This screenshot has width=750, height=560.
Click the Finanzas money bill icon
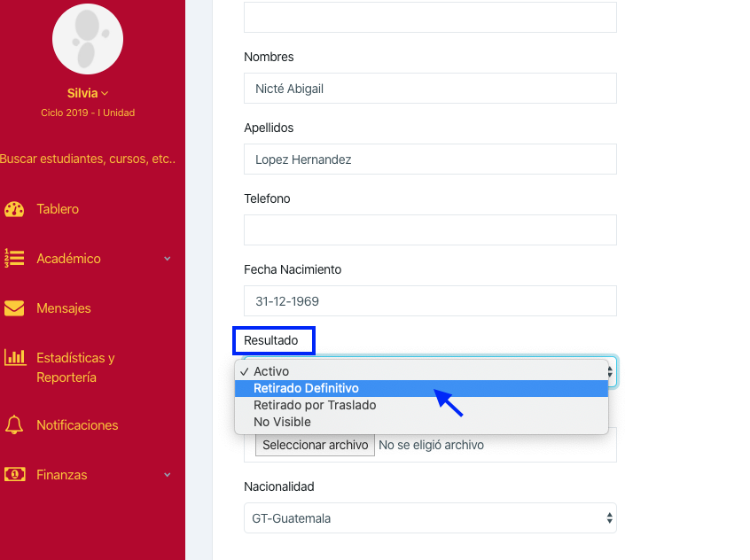coord(15,474)
